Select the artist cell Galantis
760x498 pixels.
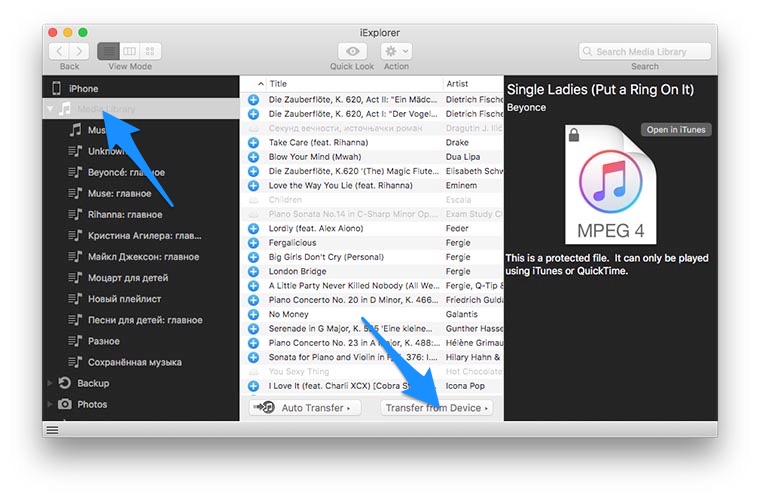461,314
